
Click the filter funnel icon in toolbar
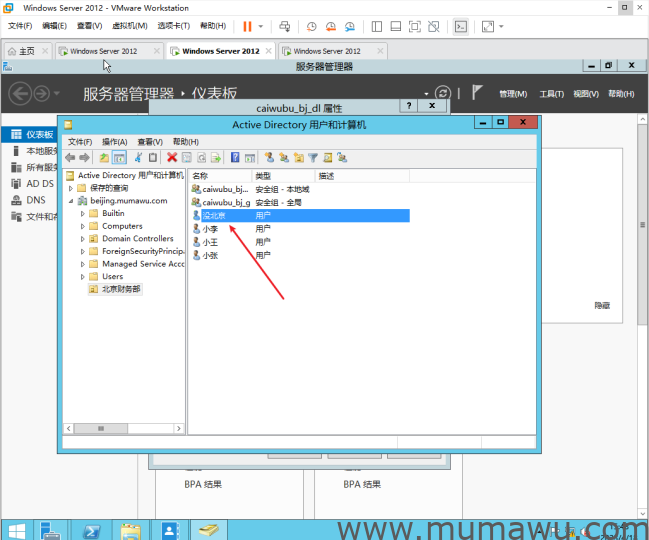pos(313,158)
